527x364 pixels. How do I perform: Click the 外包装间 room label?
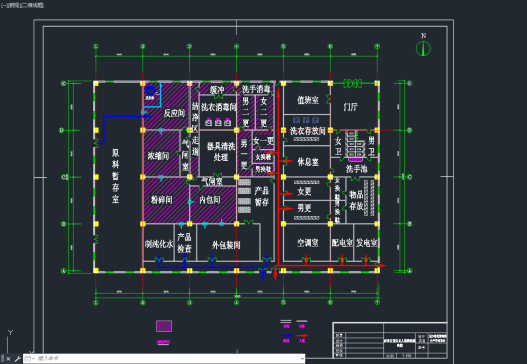click(226, 245)
